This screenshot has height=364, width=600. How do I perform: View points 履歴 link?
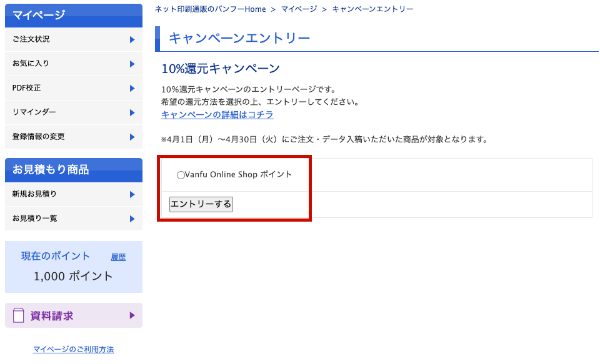118,257
